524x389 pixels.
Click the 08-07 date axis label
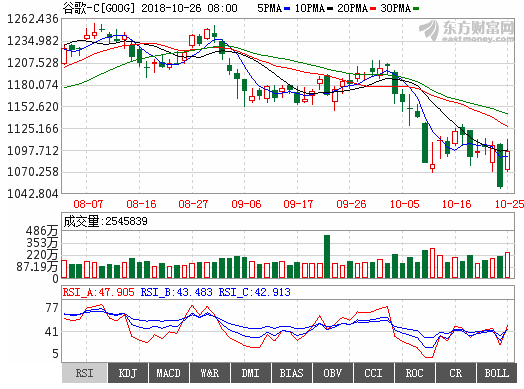pos(88,204)
